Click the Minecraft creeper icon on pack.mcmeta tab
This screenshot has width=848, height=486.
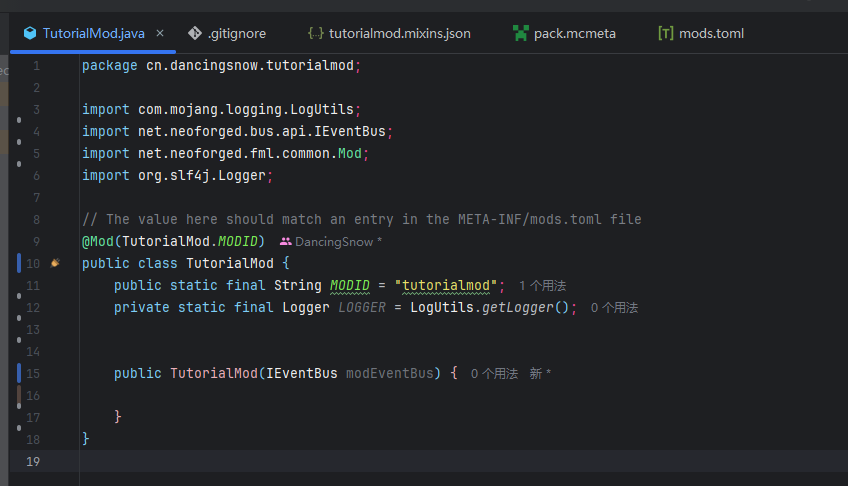tap(520, 33)
